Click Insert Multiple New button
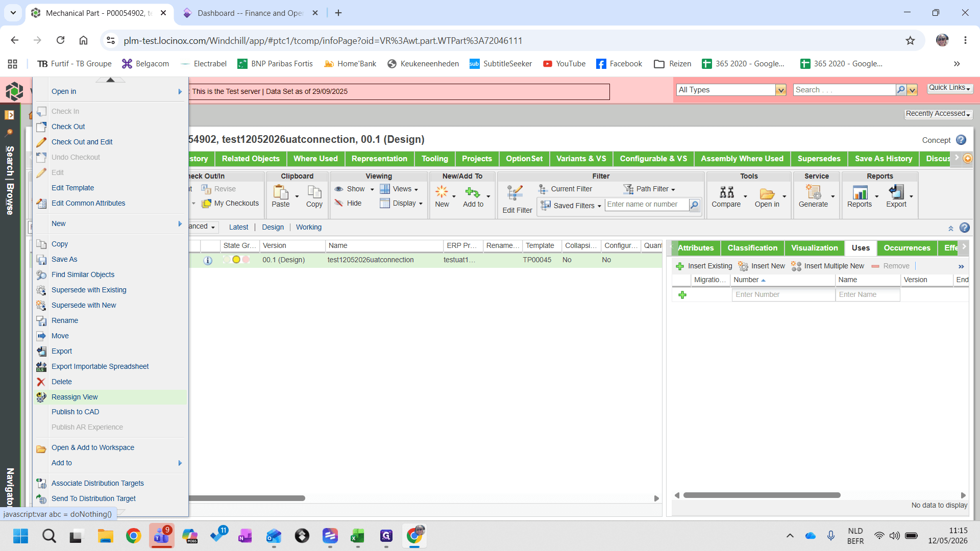Viewport: 980px width, 551px height. click(x=827, y=266)
